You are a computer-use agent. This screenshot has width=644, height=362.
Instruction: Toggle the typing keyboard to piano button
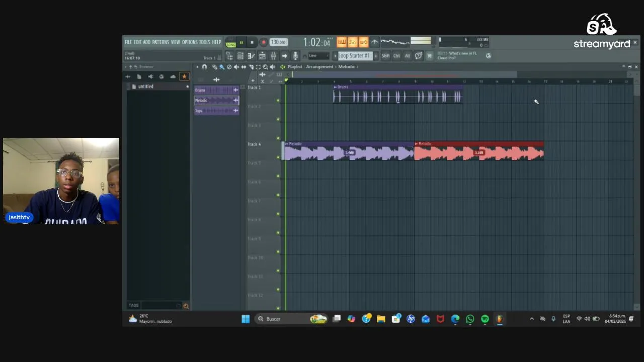click(341, 42)
